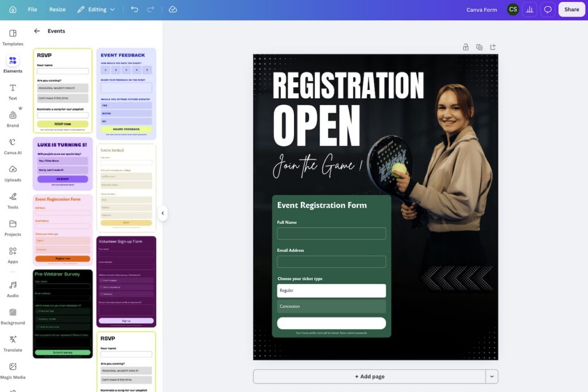
Task: Select the You're Invited form template
Action: pyautogui.click(x=126, y=188)
